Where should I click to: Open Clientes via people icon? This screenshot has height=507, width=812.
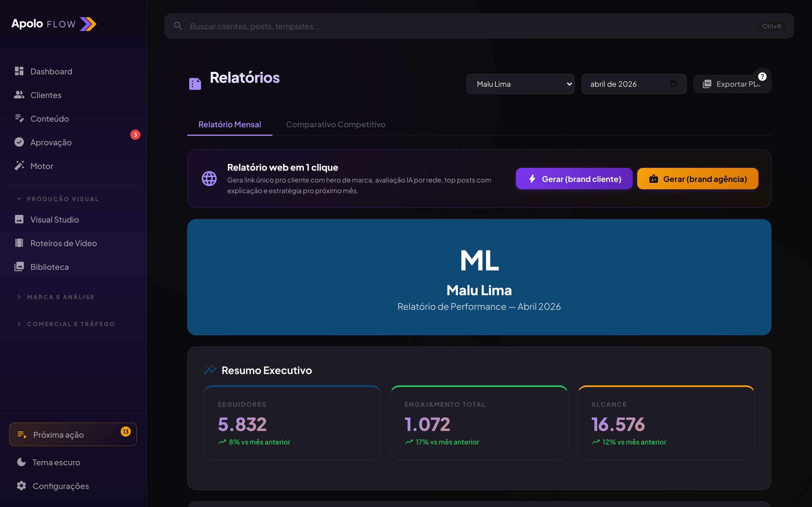[19, 95]
